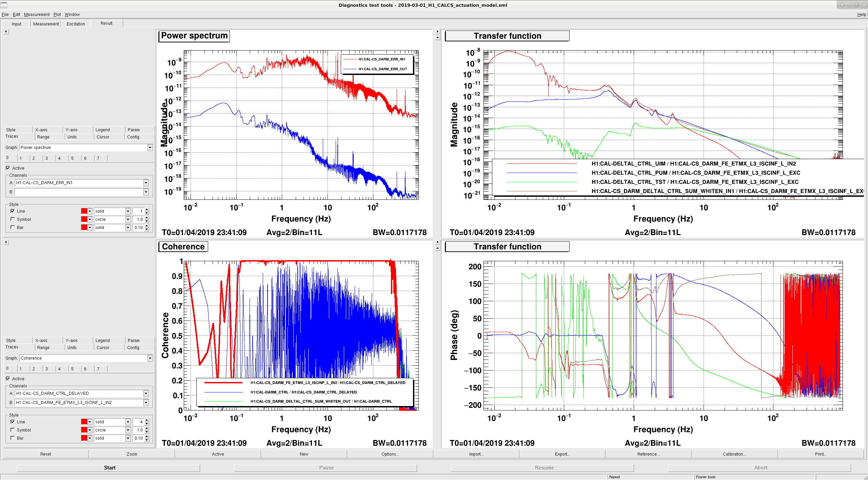Collapse the lower Coherence options panel arrow

6,242
